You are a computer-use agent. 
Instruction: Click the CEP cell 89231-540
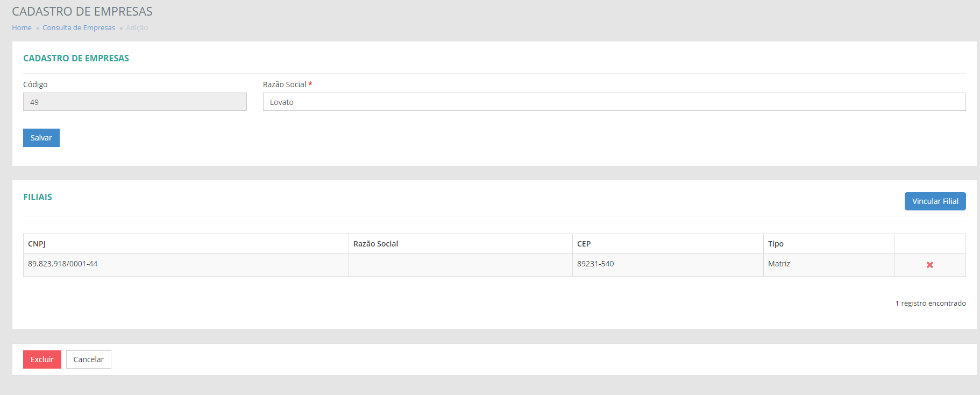pos(595,264)
